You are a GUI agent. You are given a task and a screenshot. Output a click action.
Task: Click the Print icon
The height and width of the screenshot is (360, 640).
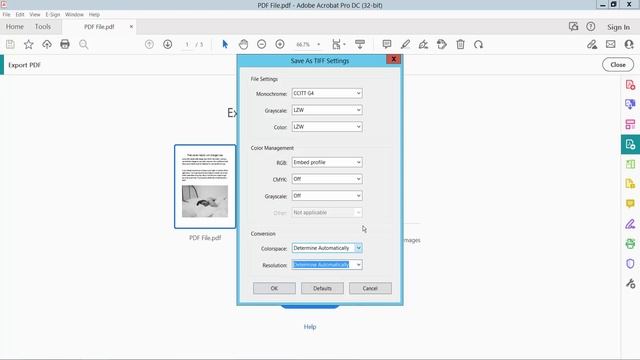(65, 44)
